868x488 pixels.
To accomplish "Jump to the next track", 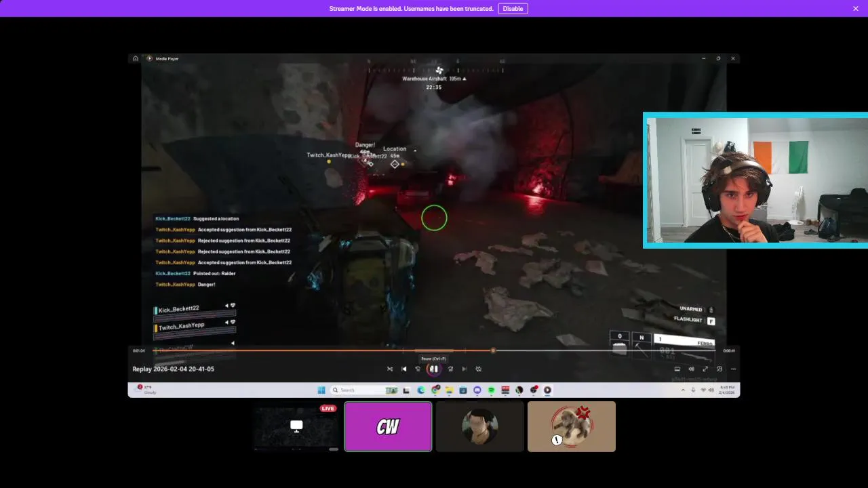I will (x=465, y=369).
